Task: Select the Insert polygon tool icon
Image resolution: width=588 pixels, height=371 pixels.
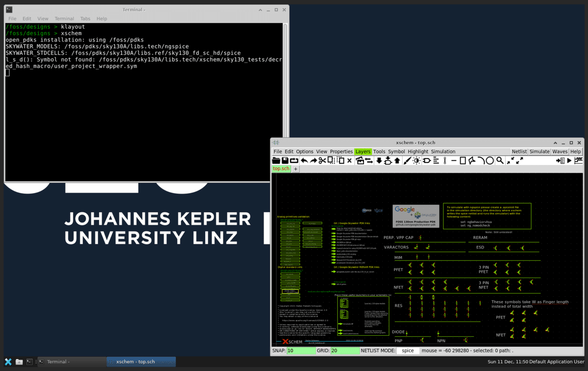Action: tap(472, 161)
